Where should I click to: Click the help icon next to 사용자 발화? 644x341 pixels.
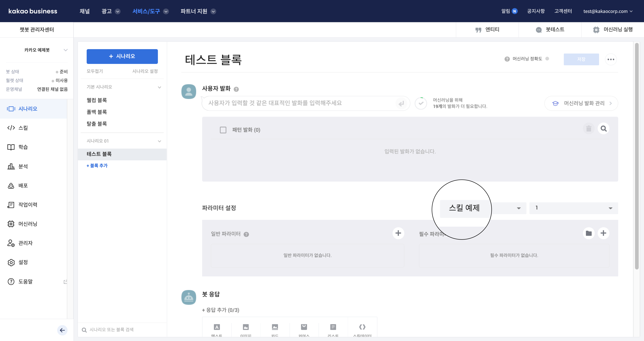point(236,89)
